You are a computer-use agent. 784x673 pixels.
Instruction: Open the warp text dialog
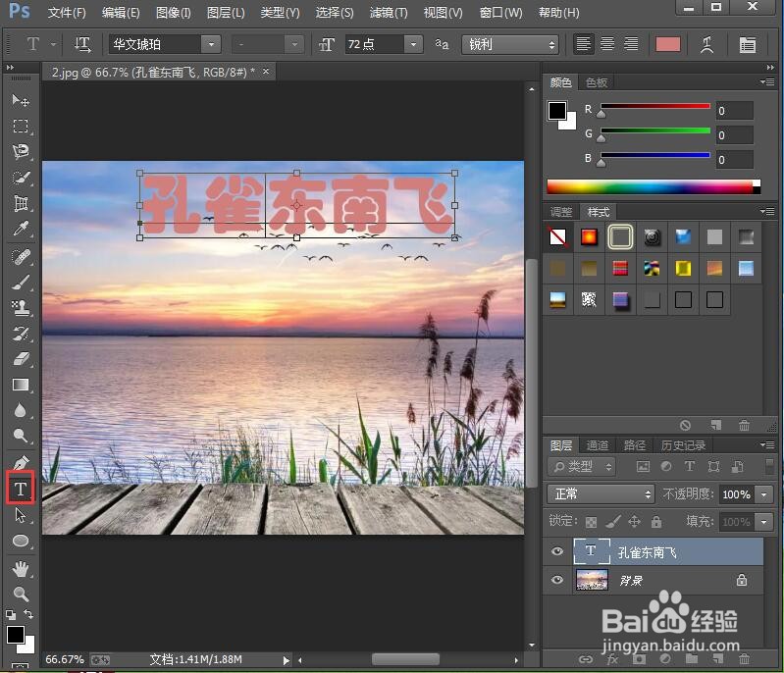(707, 44)
